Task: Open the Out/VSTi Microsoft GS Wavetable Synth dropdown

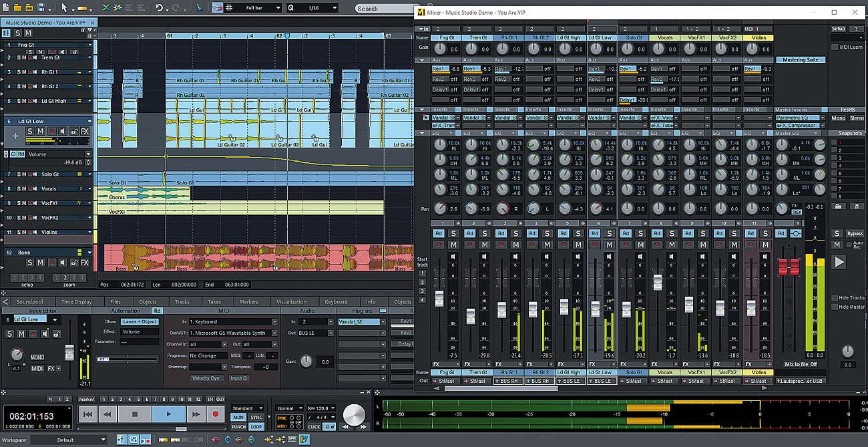Action: tap(233, 333)
